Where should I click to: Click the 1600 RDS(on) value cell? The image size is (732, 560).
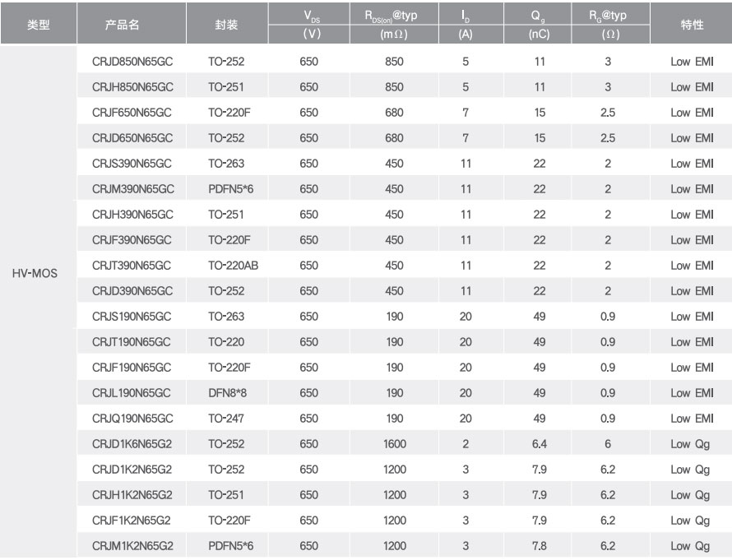click(395, 444)
